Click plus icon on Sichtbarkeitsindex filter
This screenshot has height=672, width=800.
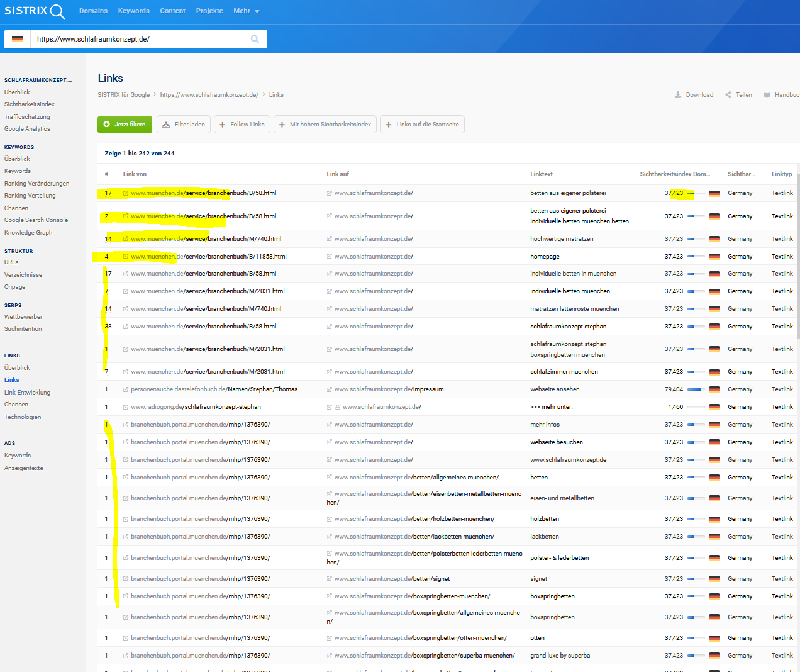pos(282,125)
